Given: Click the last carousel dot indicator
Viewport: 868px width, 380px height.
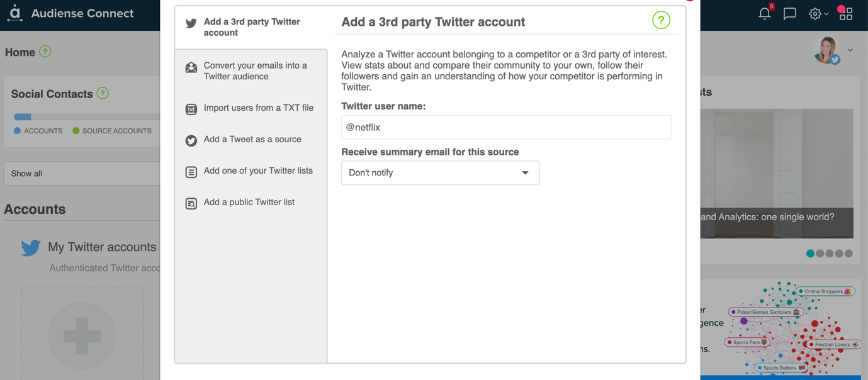Looking at the screenshot, I should tap(848, 254).
